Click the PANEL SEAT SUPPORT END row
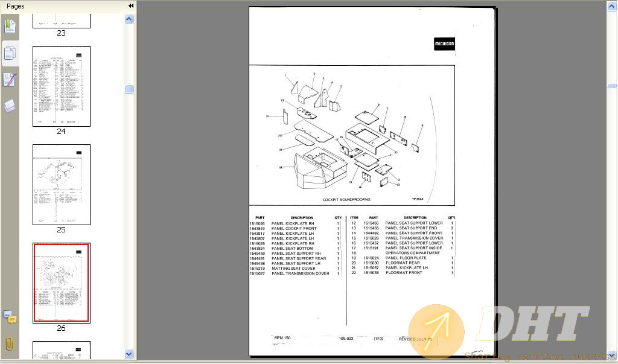This screenshot has height=364, width=618. [x=402, y=228]
